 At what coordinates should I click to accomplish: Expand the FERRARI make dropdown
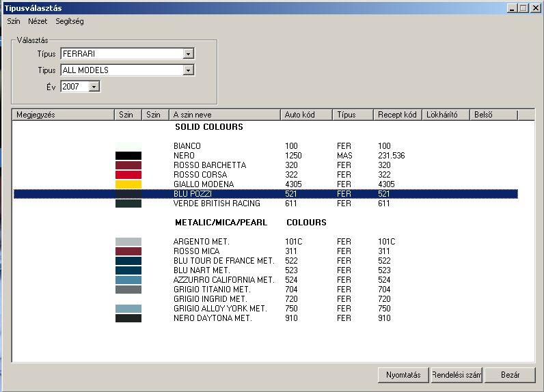[189, 53]
